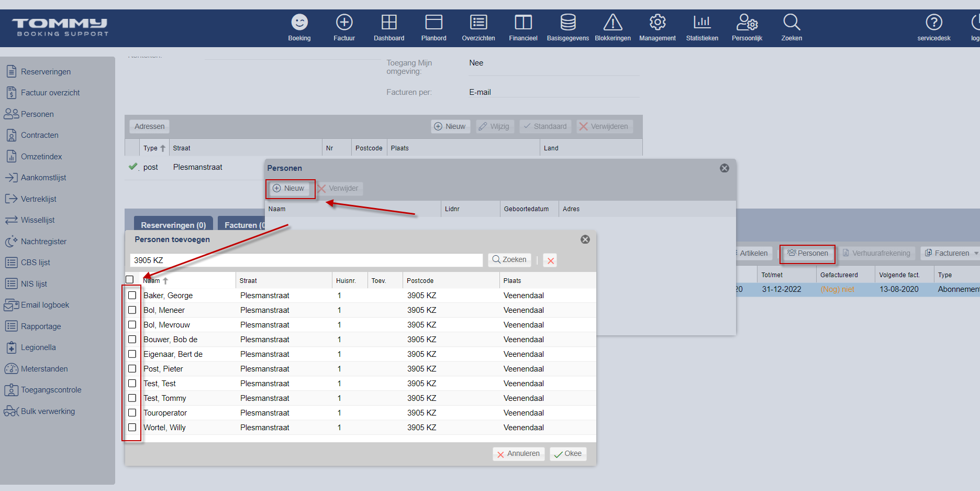Screen dimensions: 980x491
Task: Open Contracten in sidebar
Action: (x=39, y=135)
